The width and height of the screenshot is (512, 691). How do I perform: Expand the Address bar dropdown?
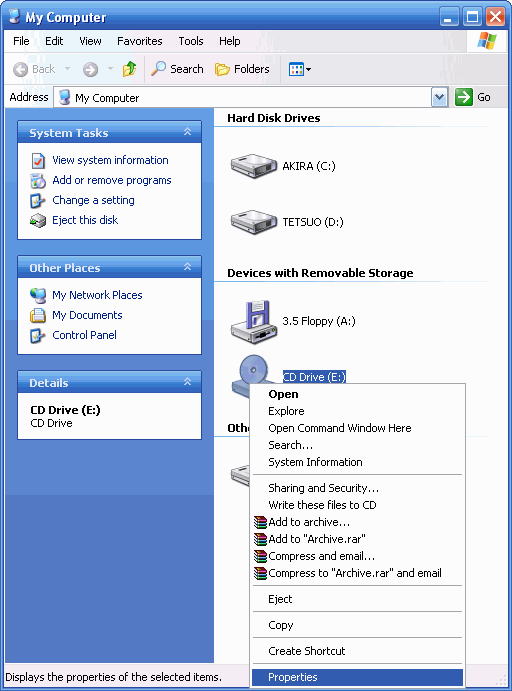(x=439, y=97)
